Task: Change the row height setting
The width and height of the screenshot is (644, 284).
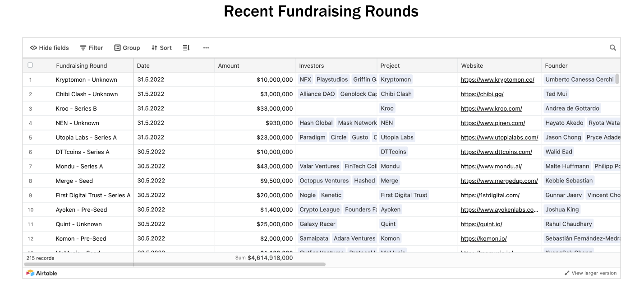Action: [186, 48]
